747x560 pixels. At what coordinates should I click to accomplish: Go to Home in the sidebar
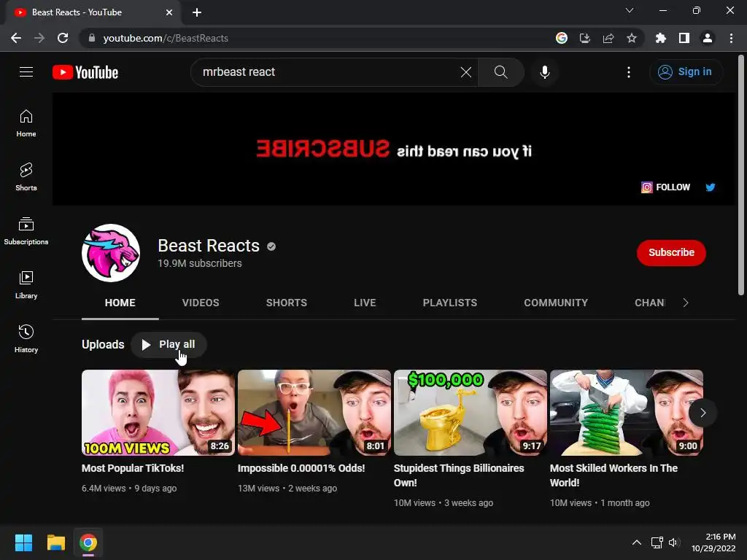pos(26,123)
